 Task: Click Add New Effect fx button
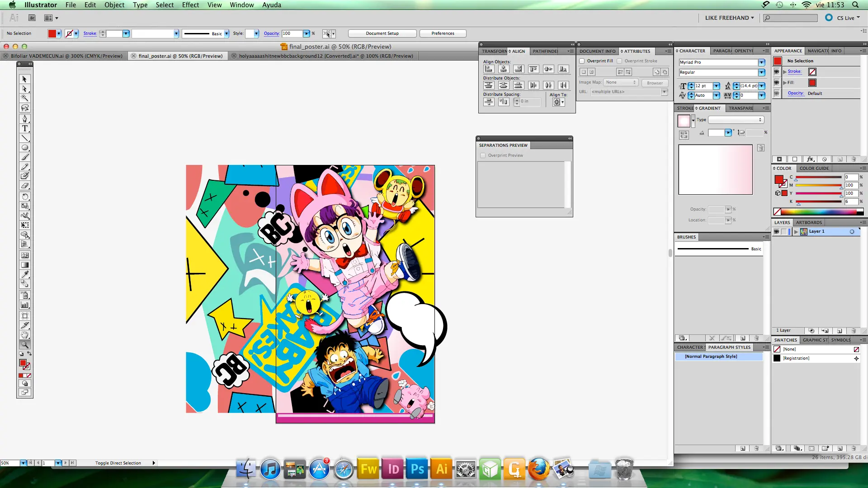810,159
